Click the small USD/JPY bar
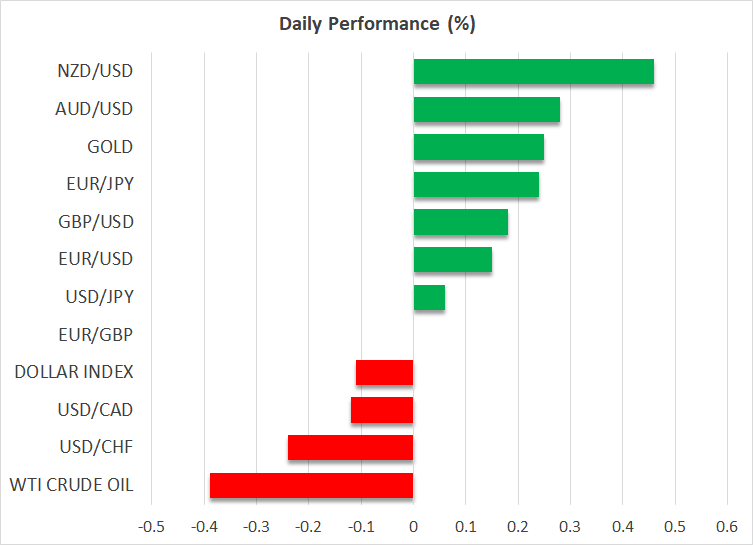The width and height of the screenshot is (753, 545). (x=429, y=297)
